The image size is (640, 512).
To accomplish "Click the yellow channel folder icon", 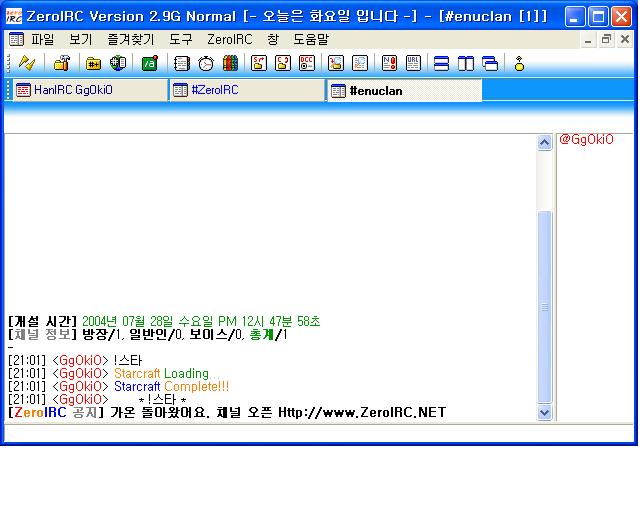I will click(93, 63).
